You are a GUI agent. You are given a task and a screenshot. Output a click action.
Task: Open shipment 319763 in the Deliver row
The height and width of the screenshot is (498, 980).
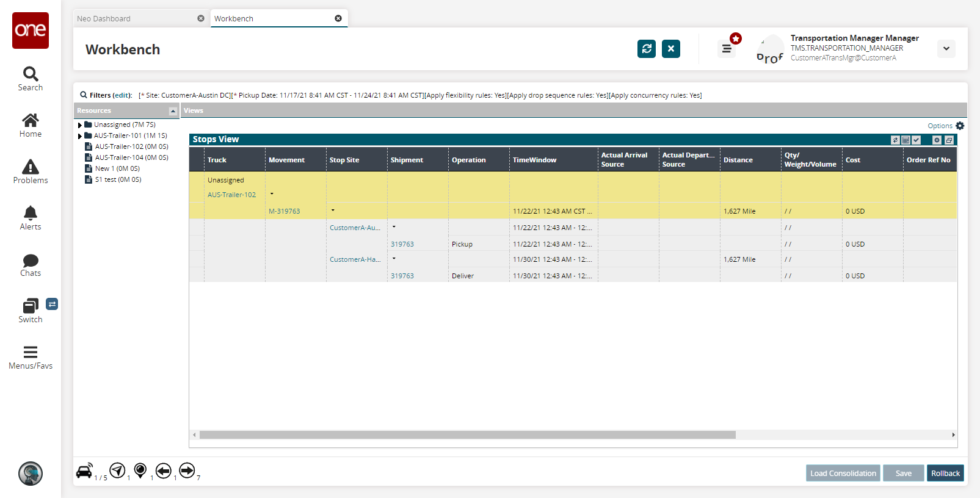(402, 276)
